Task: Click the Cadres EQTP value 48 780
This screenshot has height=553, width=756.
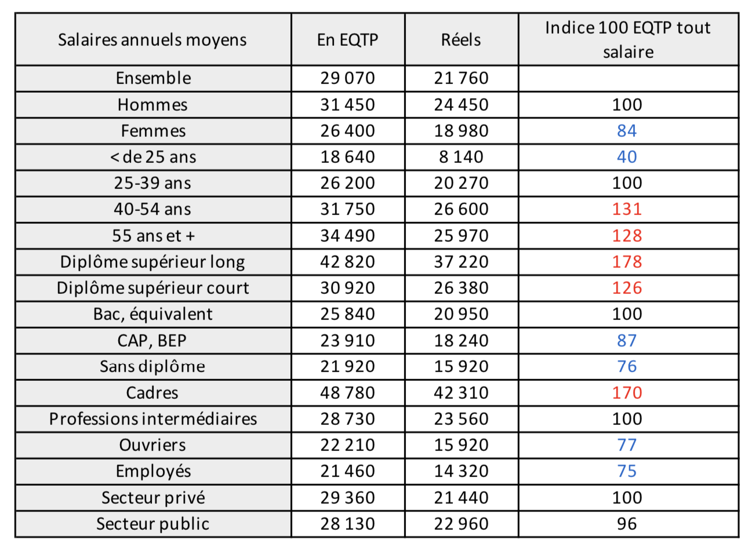Action: click(x=347, y=393)
